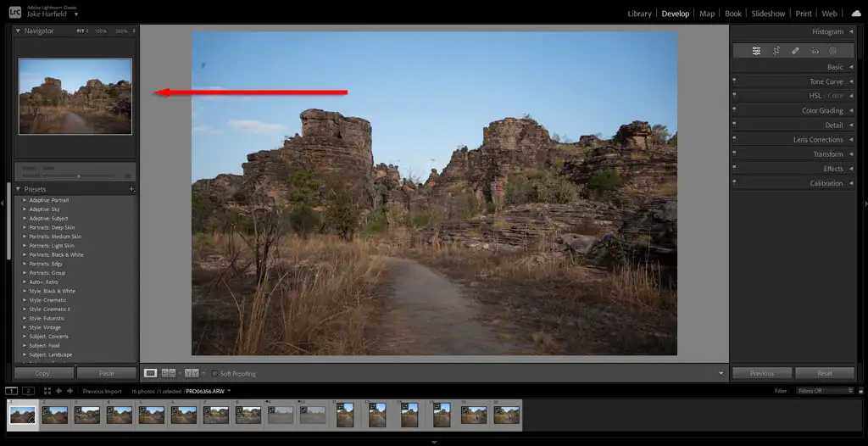Click the Navigator preview image

tap(75, 97)
